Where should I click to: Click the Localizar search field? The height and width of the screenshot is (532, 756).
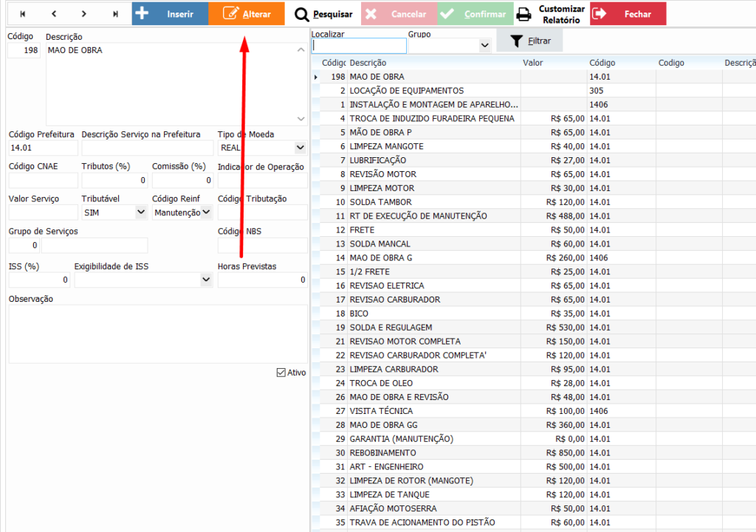tap(359, 46)
